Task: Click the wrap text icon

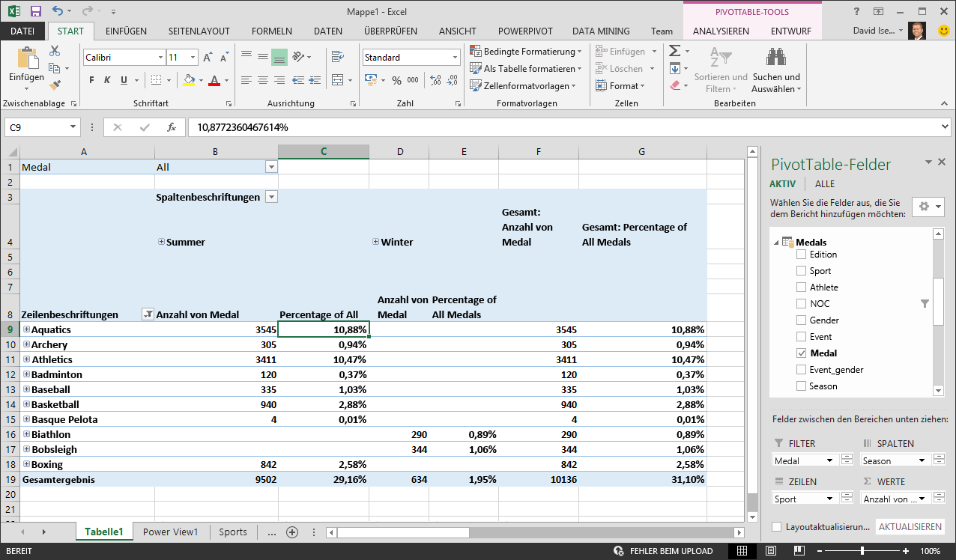Action: click(337, 57)
